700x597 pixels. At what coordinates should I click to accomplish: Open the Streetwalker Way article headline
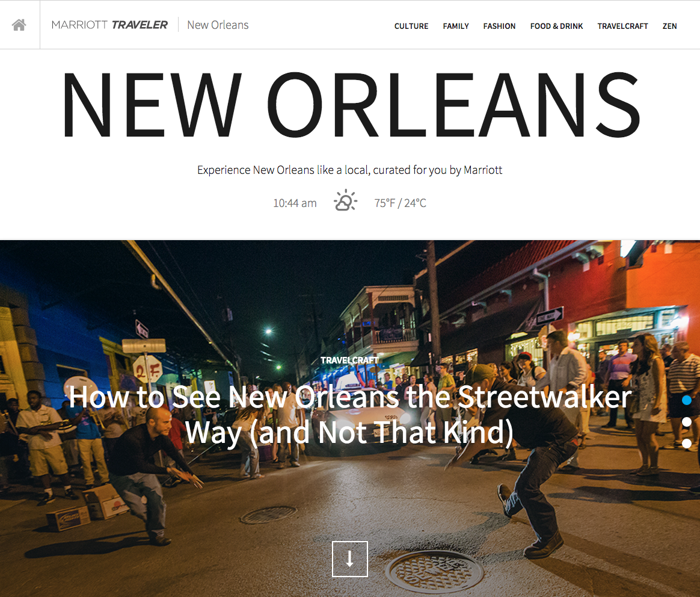350,414
